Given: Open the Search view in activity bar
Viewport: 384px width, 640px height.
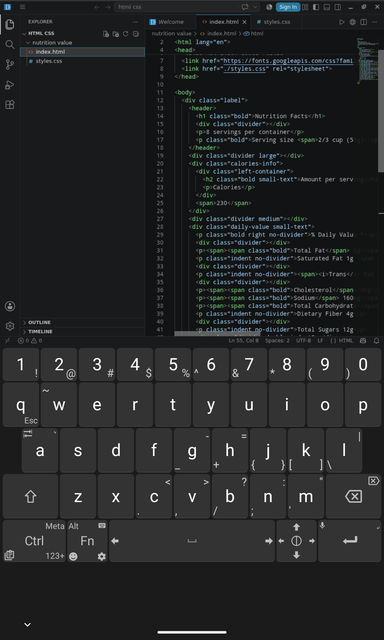Looking at the screenshot, I should [10, 44].
